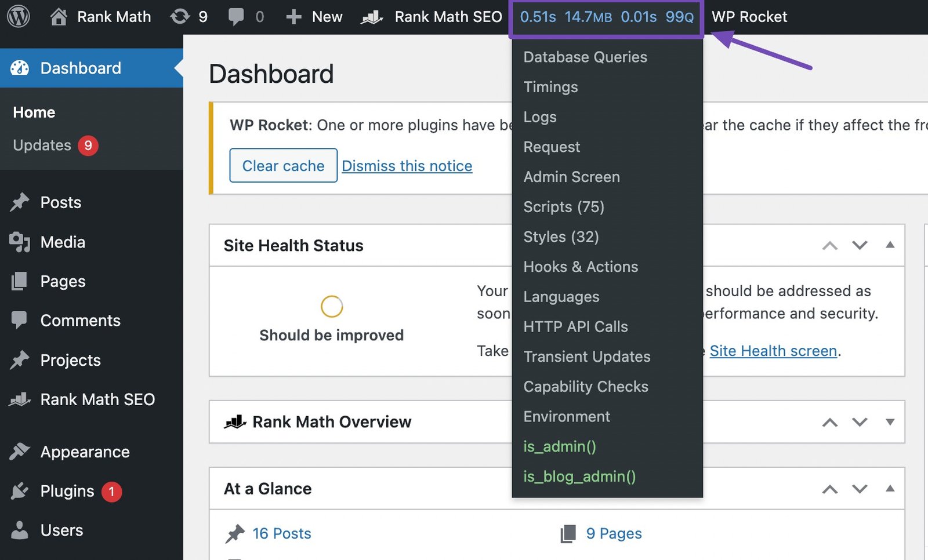Open Appearance using the paintbrush icon
This screenshot has width=928, height=560.
(x=20, y=452)
